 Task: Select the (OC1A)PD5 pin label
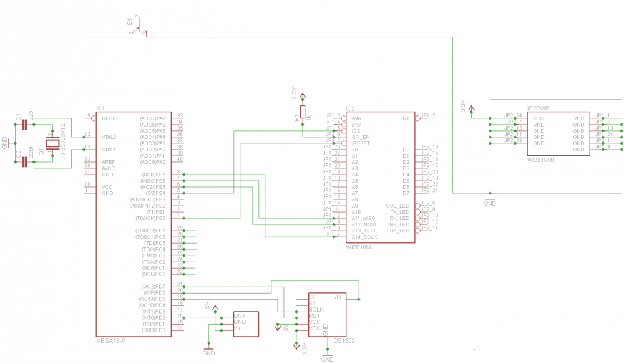point(152,299)
